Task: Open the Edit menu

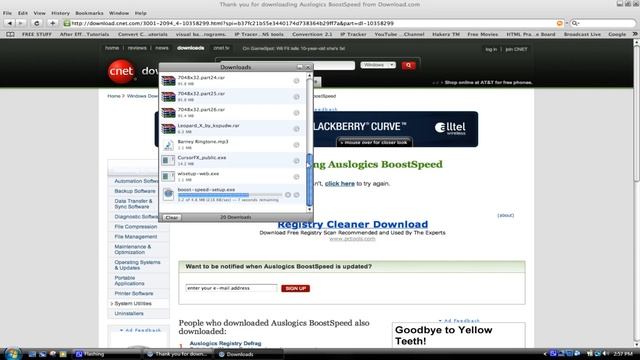Action: click(22, 13)
